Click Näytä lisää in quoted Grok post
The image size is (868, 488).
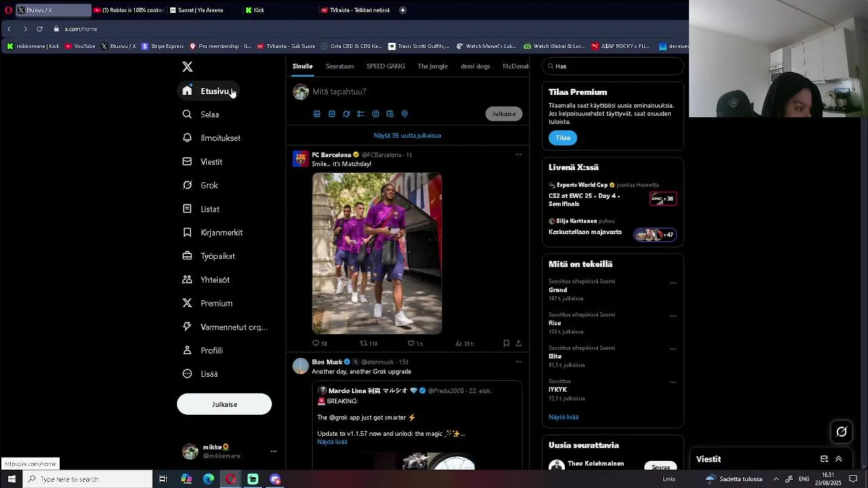click(332, 442)
